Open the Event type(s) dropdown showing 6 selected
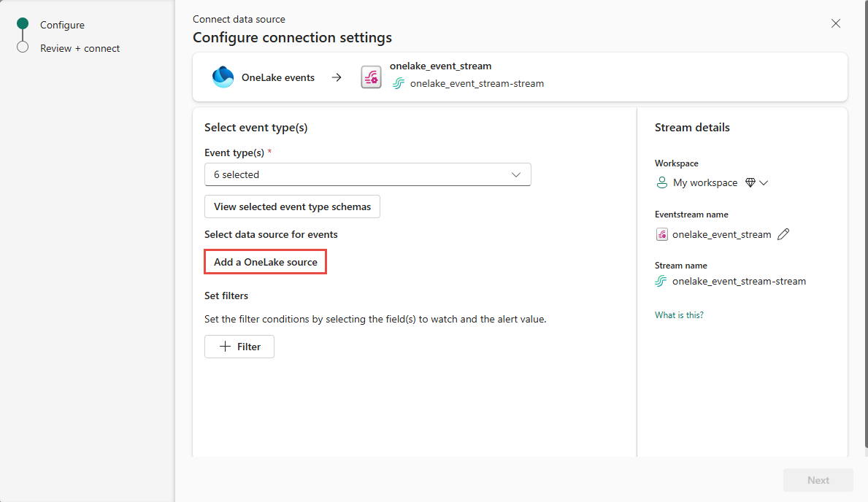This screenshot has height=502, width=868. 367,174
